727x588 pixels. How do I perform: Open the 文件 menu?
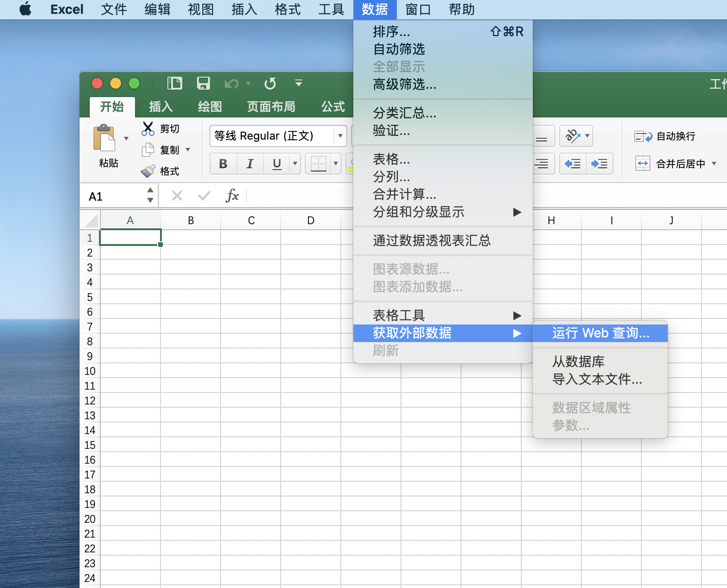coord(114,9)
